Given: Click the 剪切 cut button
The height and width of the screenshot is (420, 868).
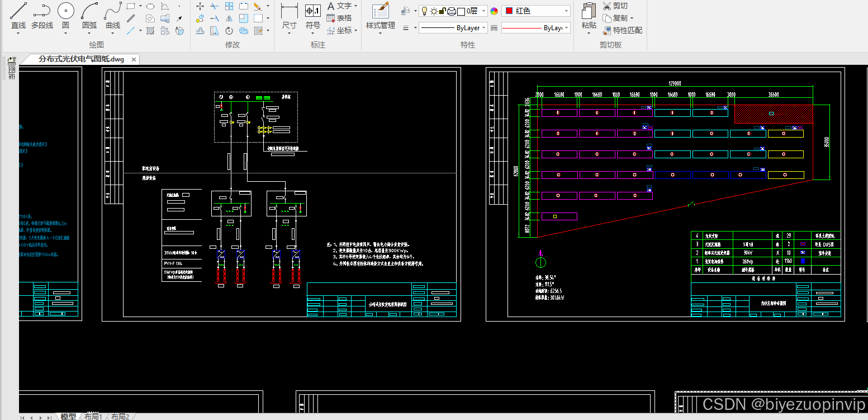Looking at the screenshot, I should 615,6.
